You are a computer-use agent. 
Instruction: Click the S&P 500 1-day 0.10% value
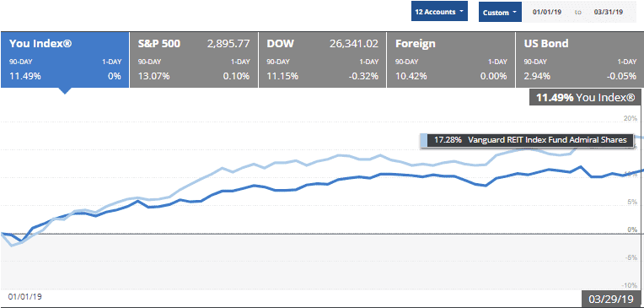click(236, 76)
